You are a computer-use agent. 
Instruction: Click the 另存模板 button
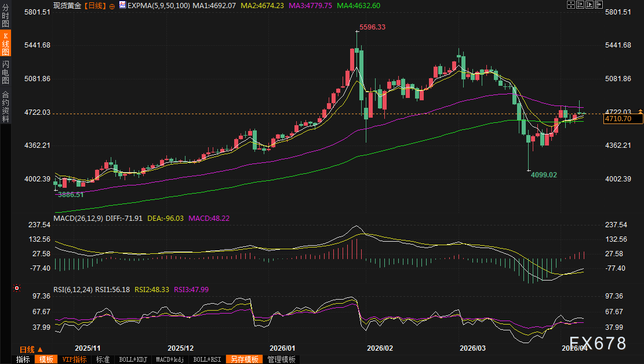point(243,359)
